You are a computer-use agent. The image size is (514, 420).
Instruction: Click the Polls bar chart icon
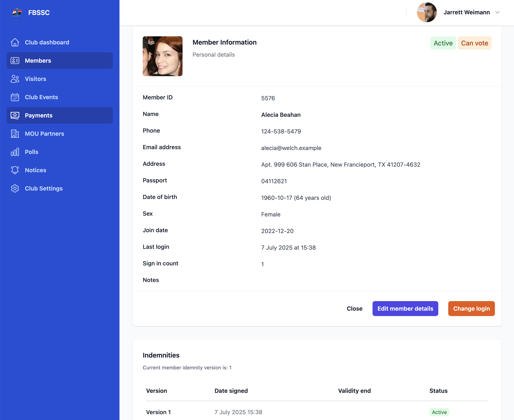[x=15, y=152]
